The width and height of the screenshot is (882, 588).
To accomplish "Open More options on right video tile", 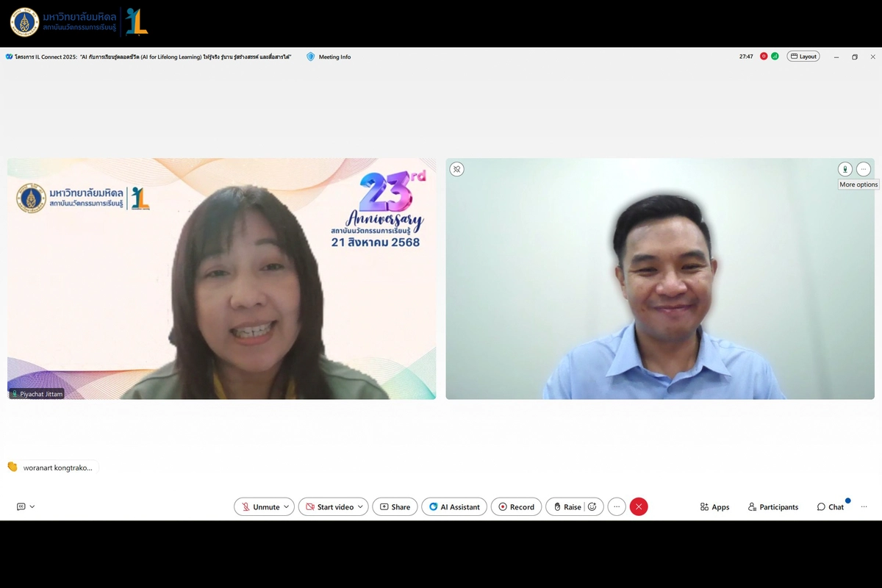I will pos(864,169).
